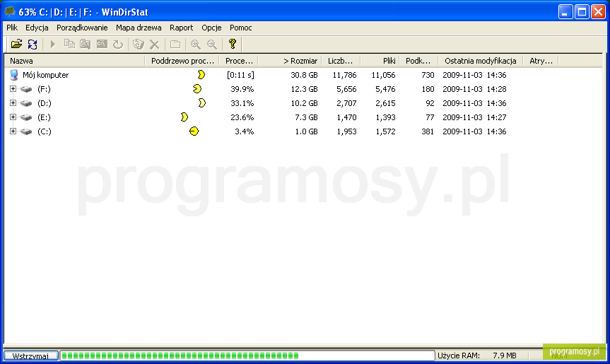The height and width of the screenshot is (364, 610).
Task: Open the Porządkowanie menu
Action: pyautogui.click(x=82, y=28)
